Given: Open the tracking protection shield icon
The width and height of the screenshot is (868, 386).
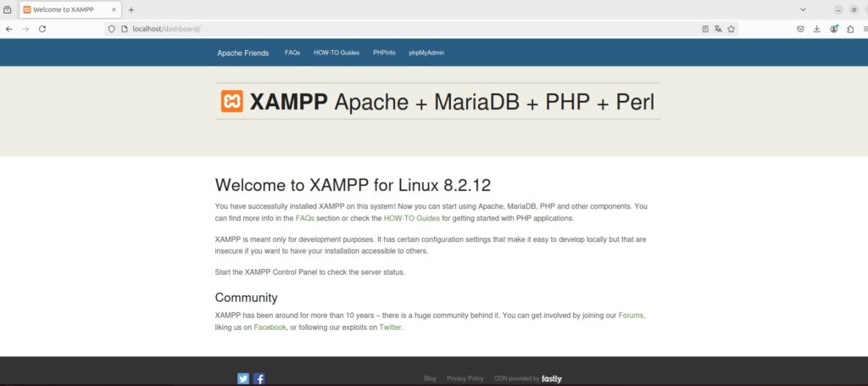Looking at the screenshot, I should tap(111, 30).
